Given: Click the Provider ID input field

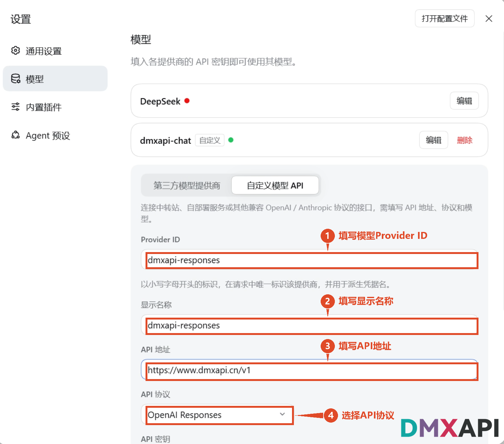Looking at the screenshot, I should (310, 260).
